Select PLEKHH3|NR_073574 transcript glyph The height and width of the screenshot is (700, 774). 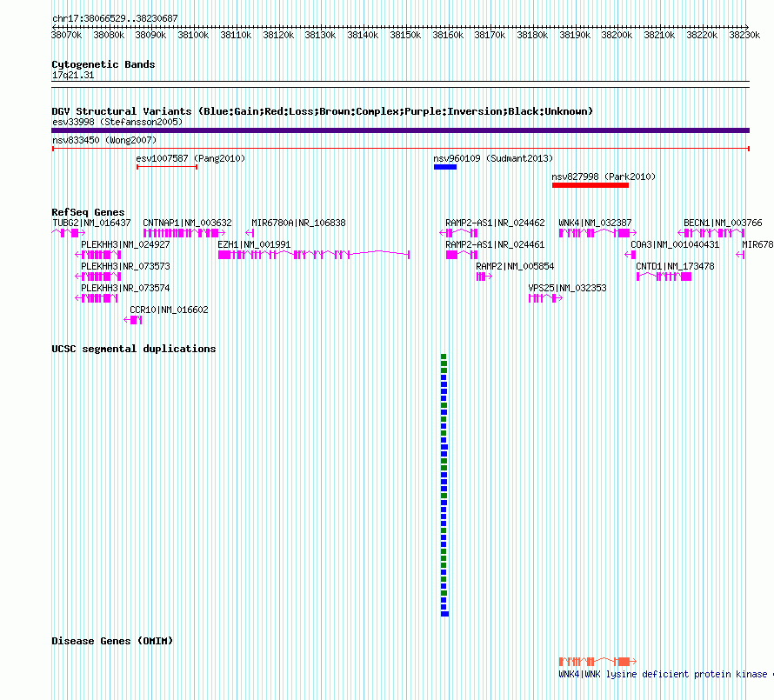[97, 298]
